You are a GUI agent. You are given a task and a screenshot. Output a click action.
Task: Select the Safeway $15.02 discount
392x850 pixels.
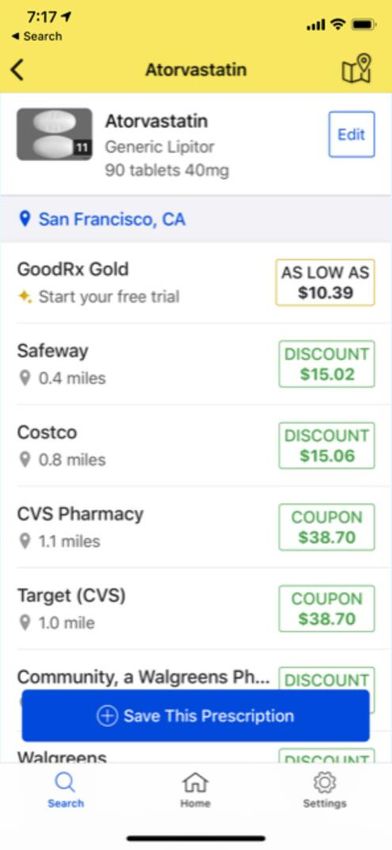[327, 364]
